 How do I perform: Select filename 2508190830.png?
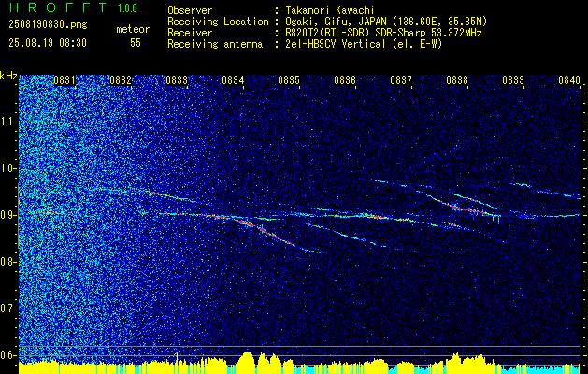[48, 25]
